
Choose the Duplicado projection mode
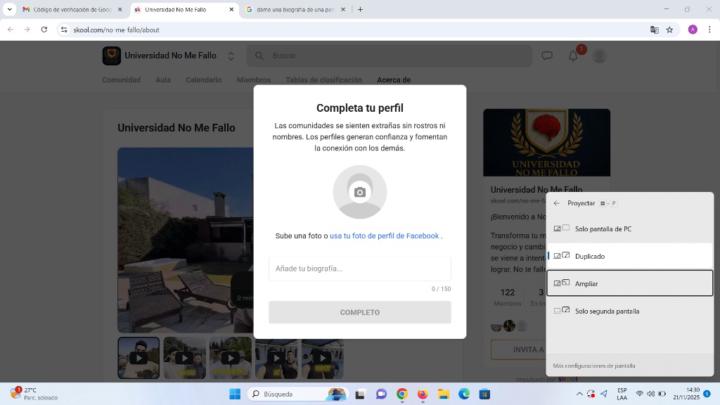point(630,256)
